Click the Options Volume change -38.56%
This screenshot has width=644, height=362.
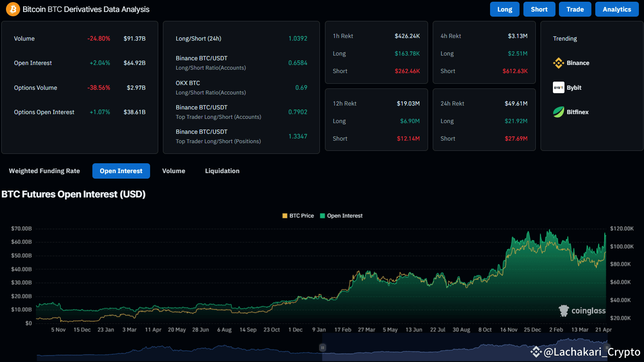click(99, 88)
